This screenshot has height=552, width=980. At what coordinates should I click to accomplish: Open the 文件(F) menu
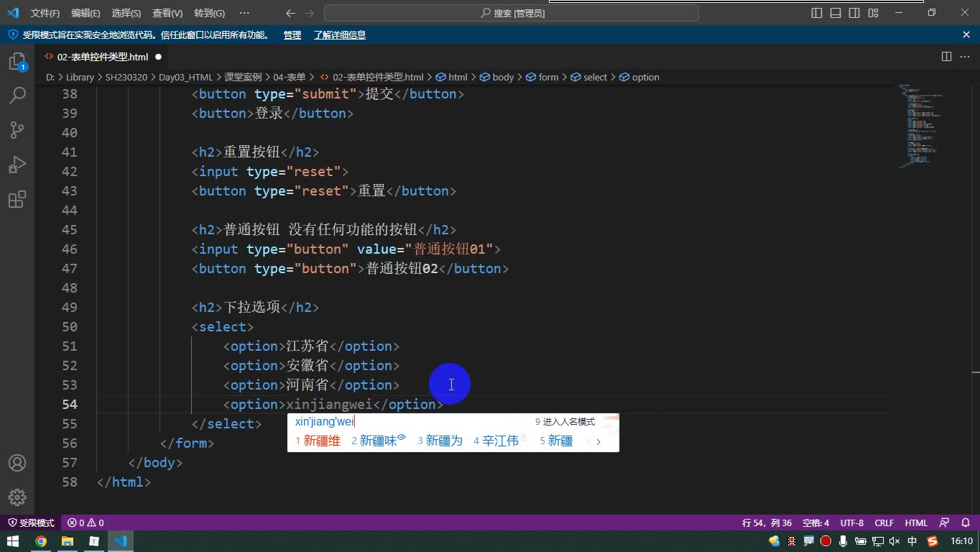coord(45,13)
